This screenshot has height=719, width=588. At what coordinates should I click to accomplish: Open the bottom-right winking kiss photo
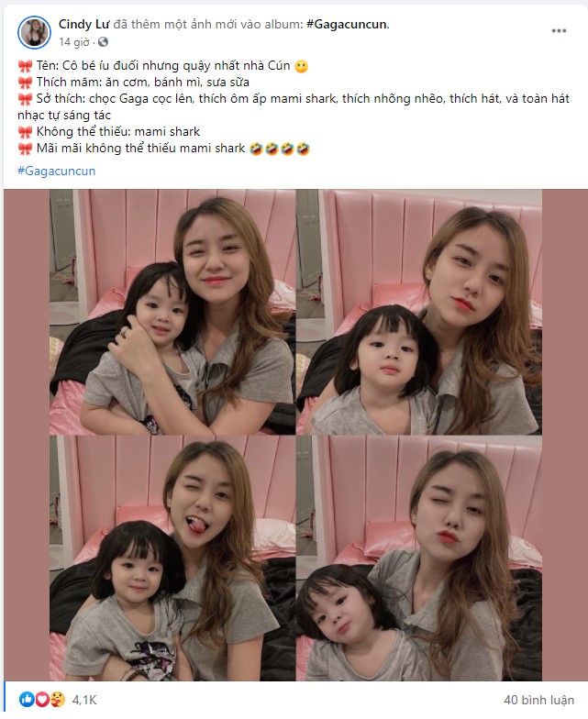click(419, 558)
